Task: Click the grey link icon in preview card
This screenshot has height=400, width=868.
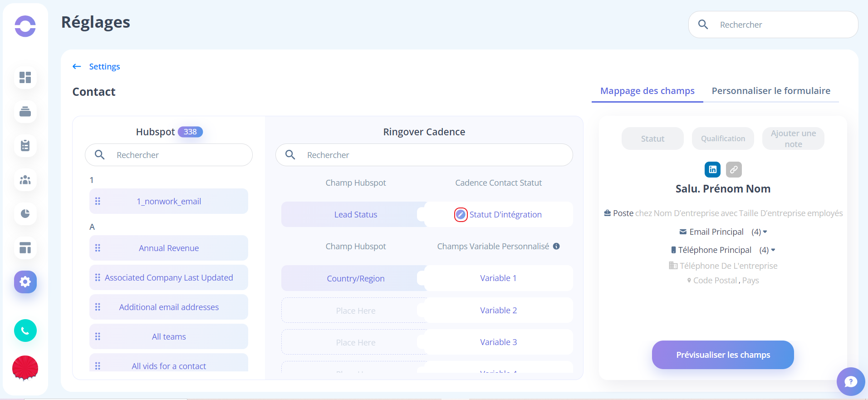Action: click(x=734, y=169)
